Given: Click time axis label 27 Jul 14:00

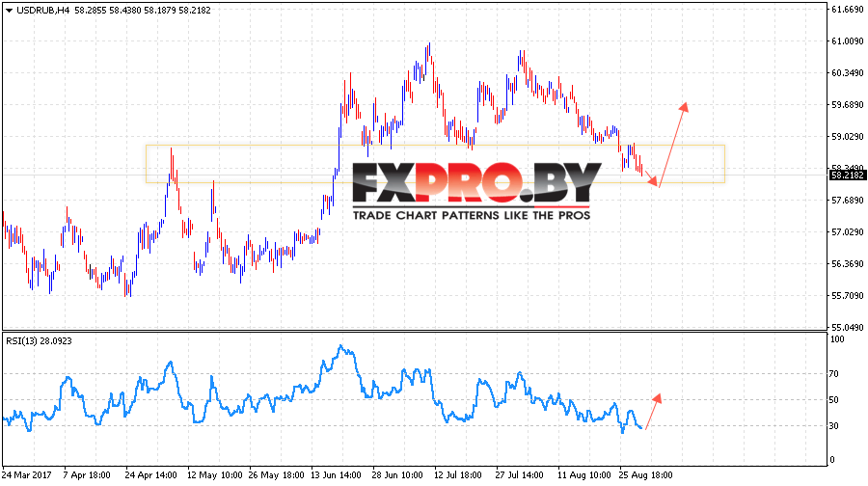Looking at the screenshot, I should click(x=519, y=475).
